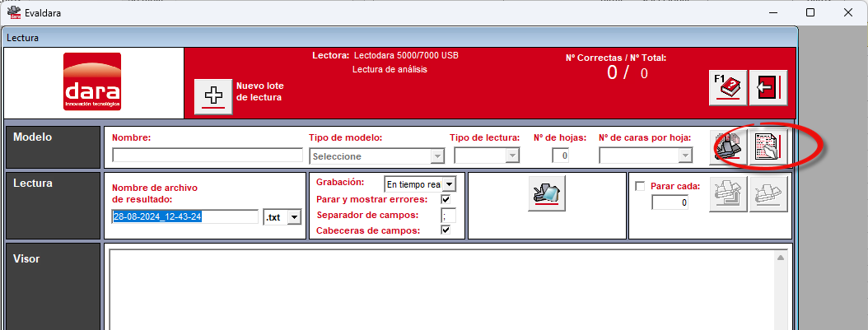Click the circled document template icon

click(x=768, y=147)
